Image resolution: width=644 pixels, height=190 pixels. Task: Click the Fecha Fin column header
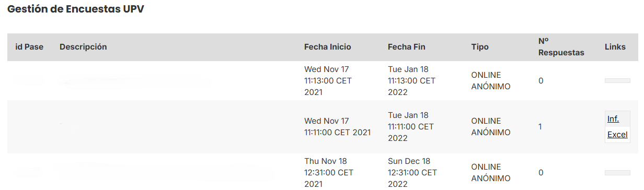(x=407, y=47)
